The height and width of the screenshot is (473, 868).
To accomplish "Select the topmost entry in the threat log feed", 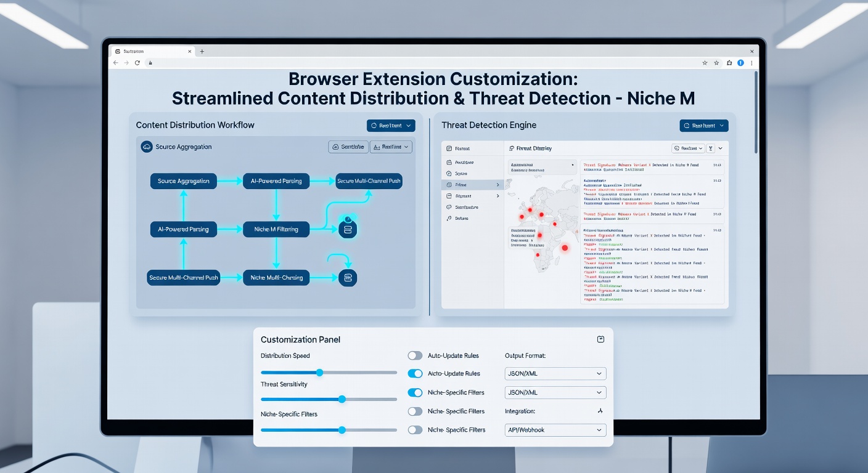I will [x=652, y=169].
